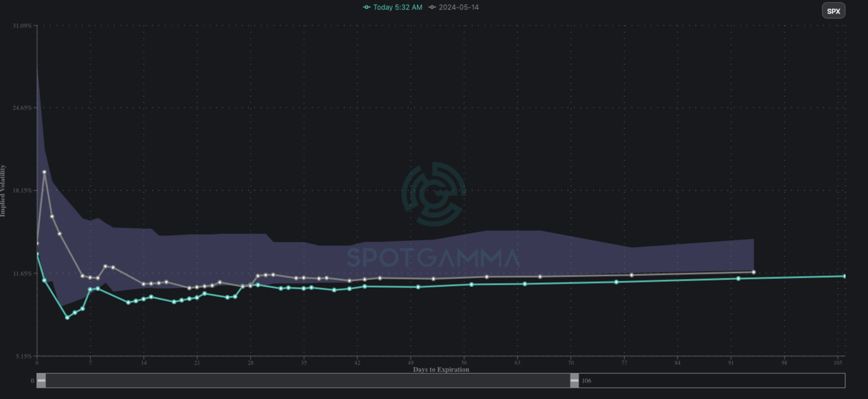The height and width of the screenshot is (399, 868).
Task: Click the teal data point near day 50
Action: (418, 287)
